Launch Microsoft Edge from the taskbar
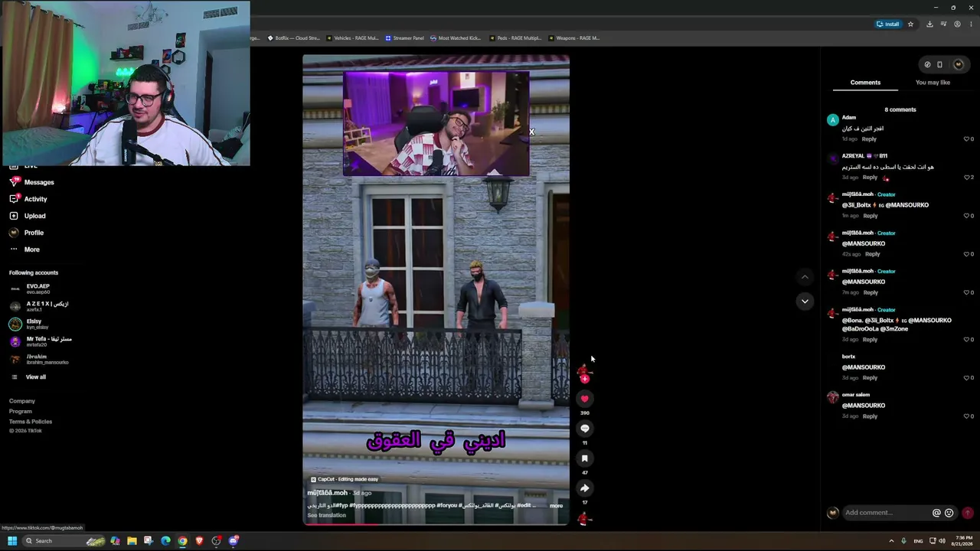The height and width of the screenshot is (551, 980). 165,541
